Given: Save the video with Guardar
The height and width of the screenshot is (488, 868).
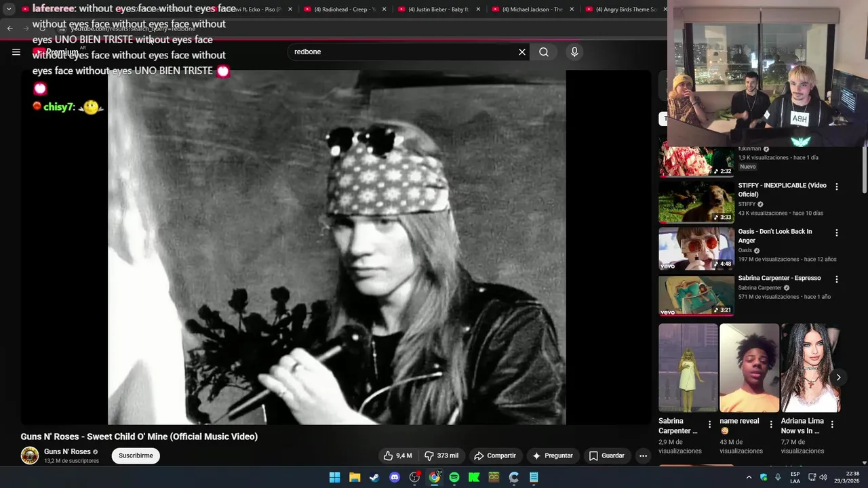Looking at the screenshot, I should pyautogui.click(x=606, y=455).
